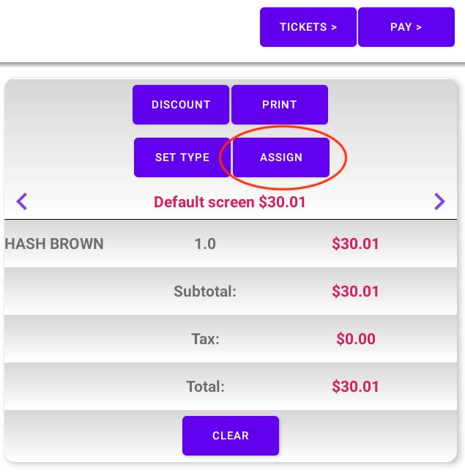Click the Tax amount $0.00

pos(356,339)
